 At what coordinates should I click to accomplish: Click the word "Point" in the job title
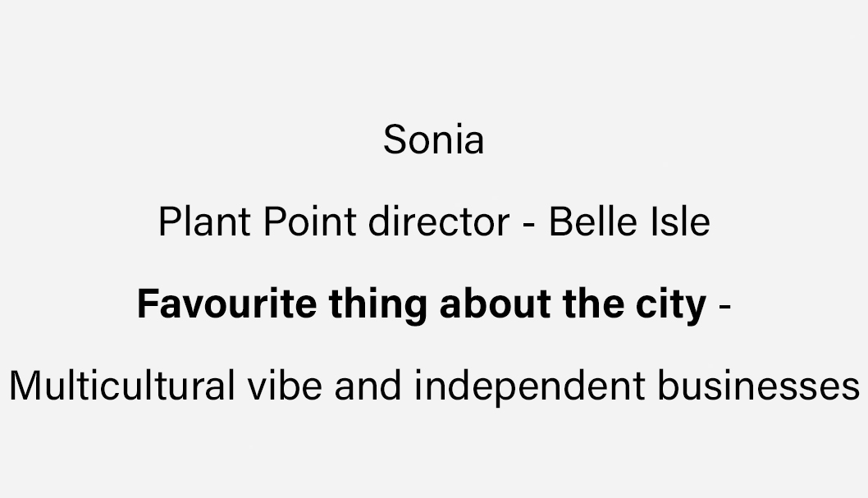(x=309, y=222)
